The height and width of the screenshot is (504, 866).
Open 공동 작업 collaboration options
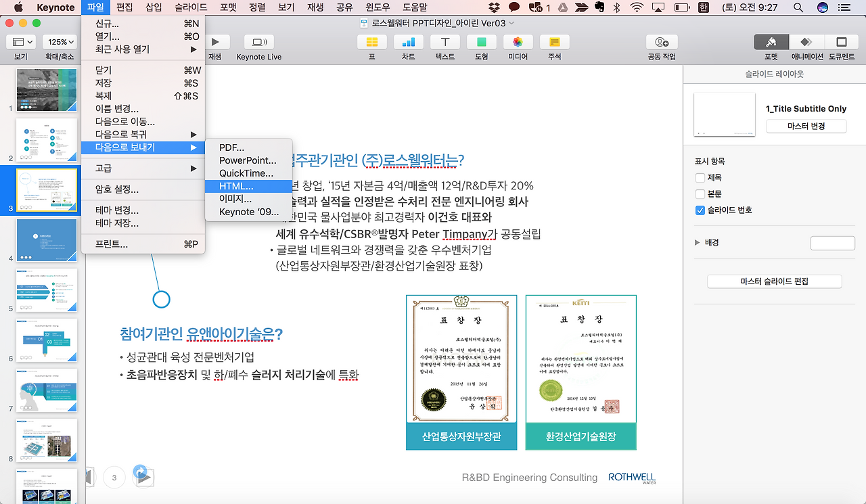pos(660,42)
